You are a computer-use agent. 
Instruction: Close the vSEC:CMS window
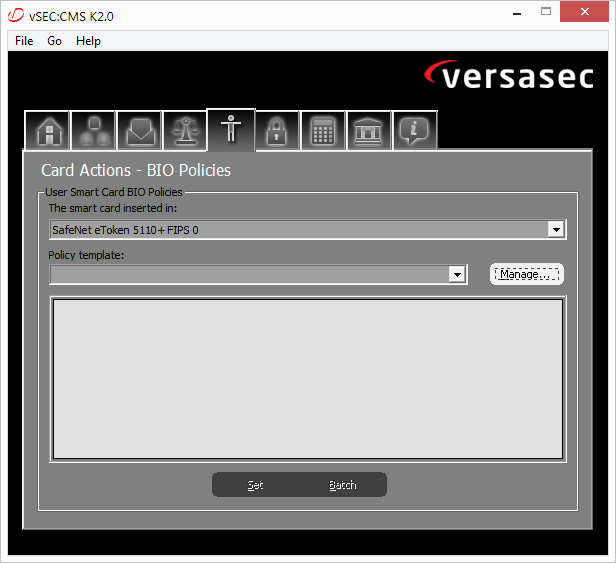click(x=584, y=12)
